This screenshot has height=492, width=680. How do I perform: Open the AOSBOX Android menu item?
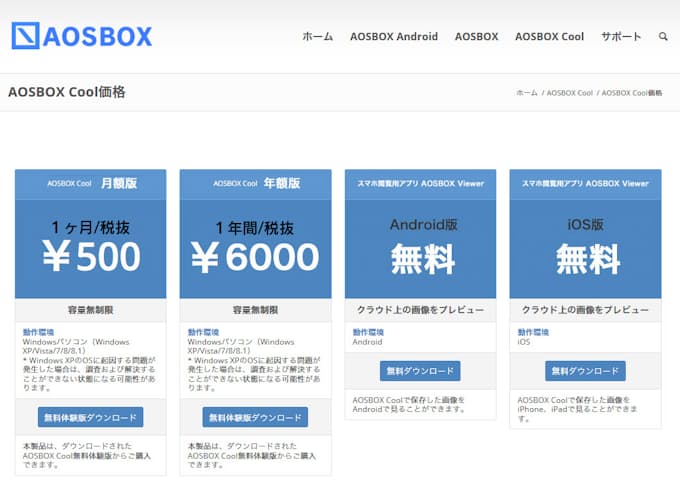click(x=393, y=37)
